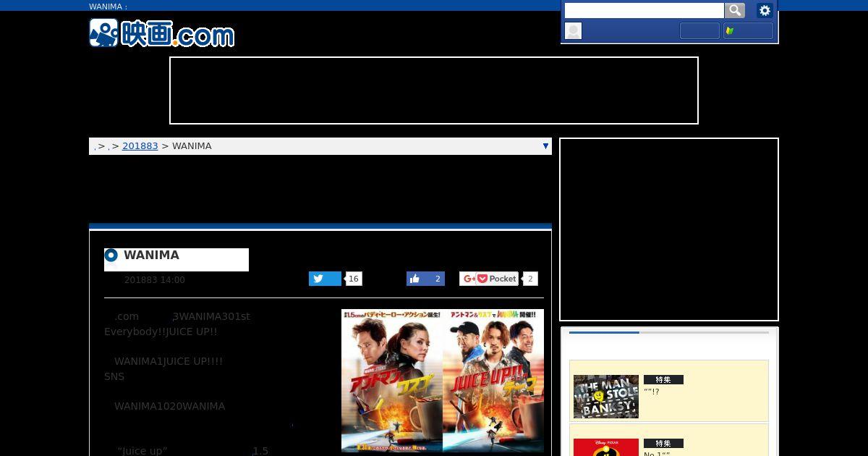Open the Ant-Man and Wasp poster image

pyautogui.click(x=392, y=381)
